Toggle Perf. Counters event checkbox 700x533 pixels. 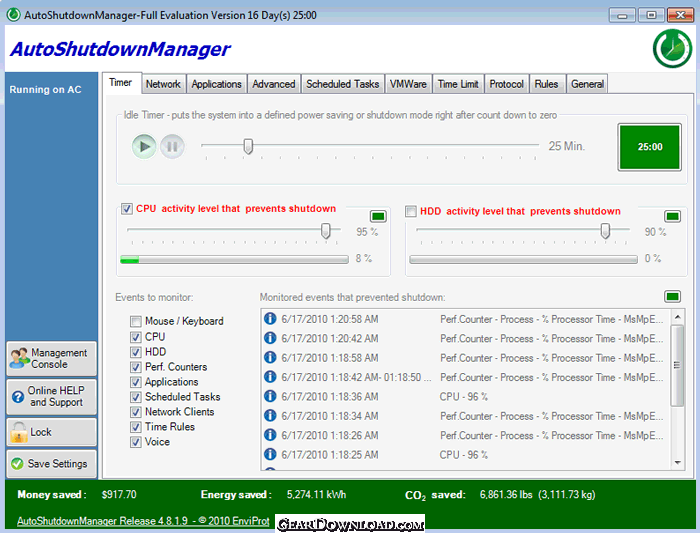point(136,367)
